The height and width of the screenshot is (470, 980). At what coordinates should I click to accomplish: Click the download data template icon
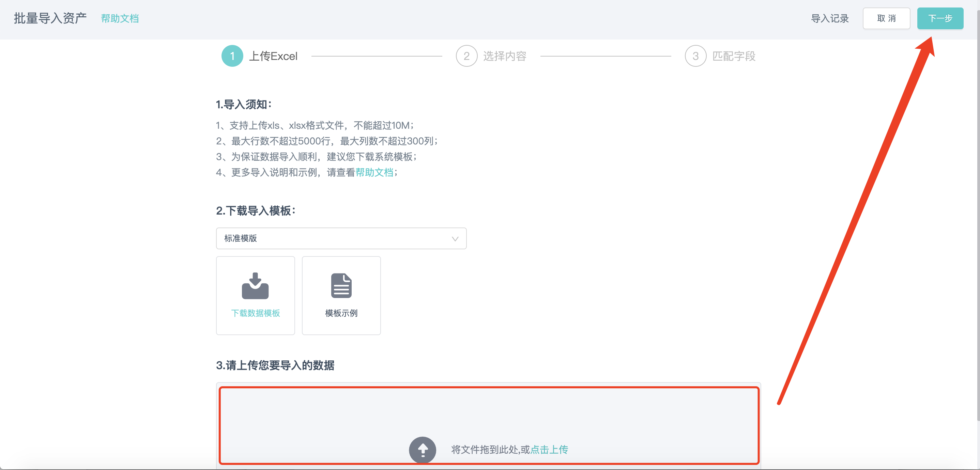tap(255, 286)
